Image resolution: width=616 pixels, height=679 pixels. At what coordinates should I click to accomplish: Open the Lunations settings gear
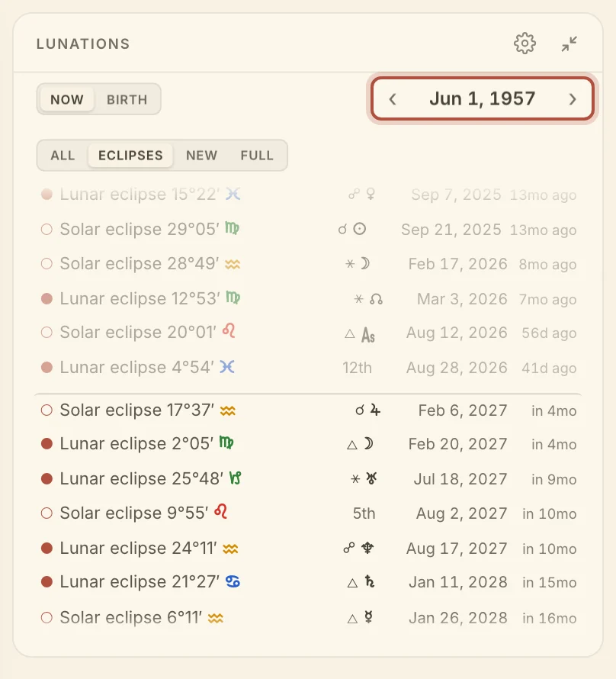pos(525,43)
